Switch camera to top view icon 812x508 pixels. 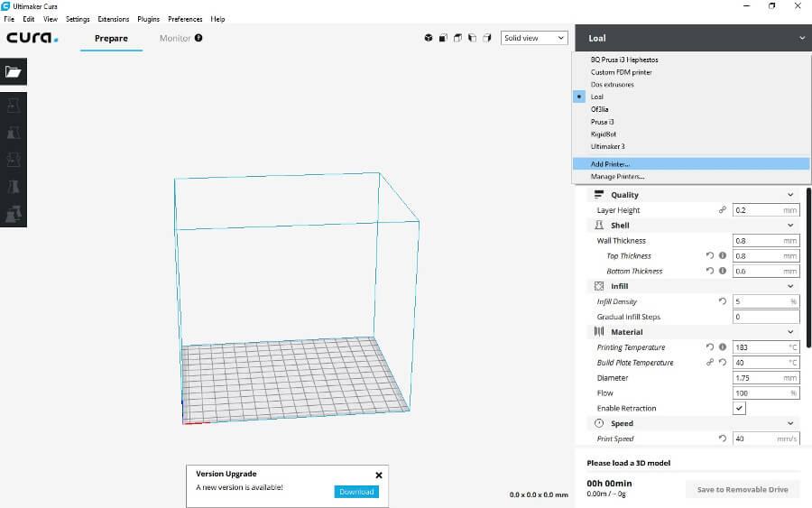coord(457,38)
